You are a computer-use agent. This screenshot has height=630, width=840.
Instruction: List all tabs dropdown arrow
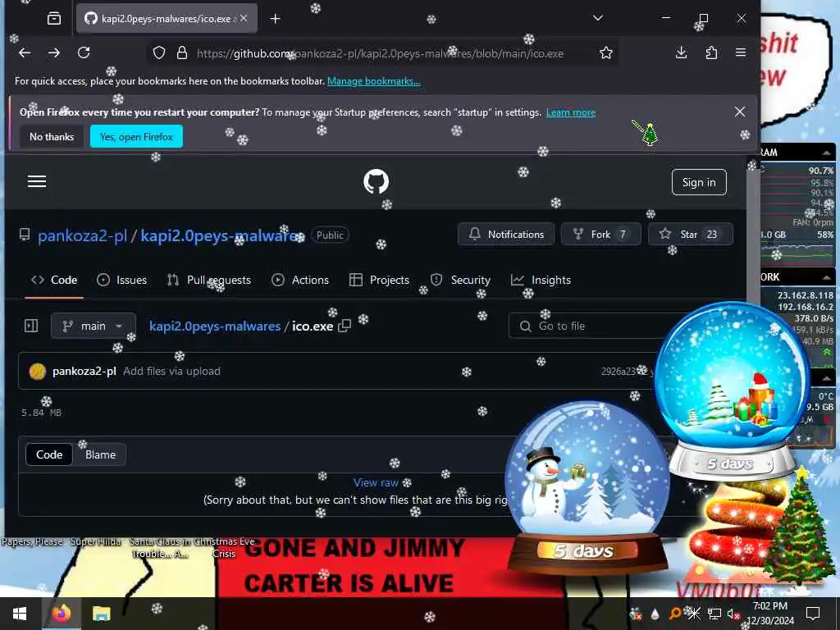pyautogui.click(x=598, y=18)
